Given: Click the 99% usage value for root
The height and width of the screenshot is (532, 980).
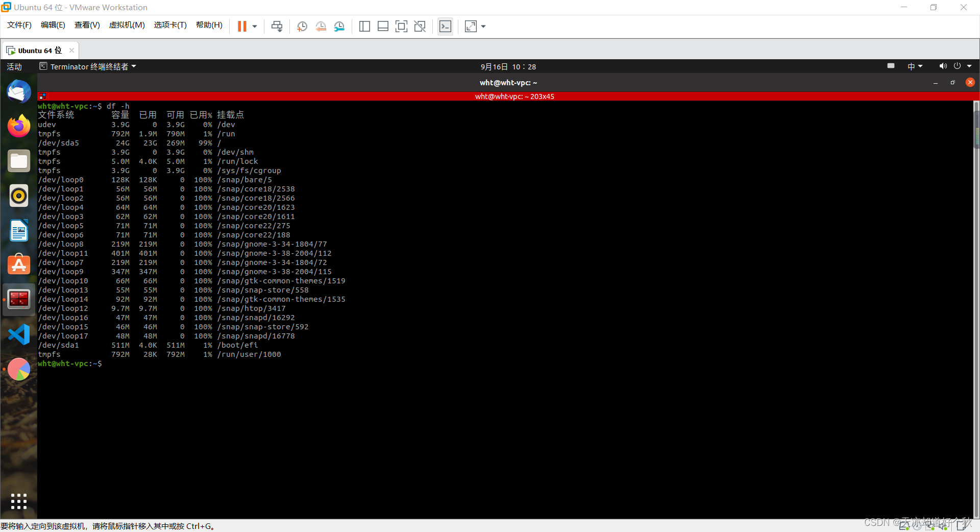Looking at the screenshot, I should click(205, 143).
